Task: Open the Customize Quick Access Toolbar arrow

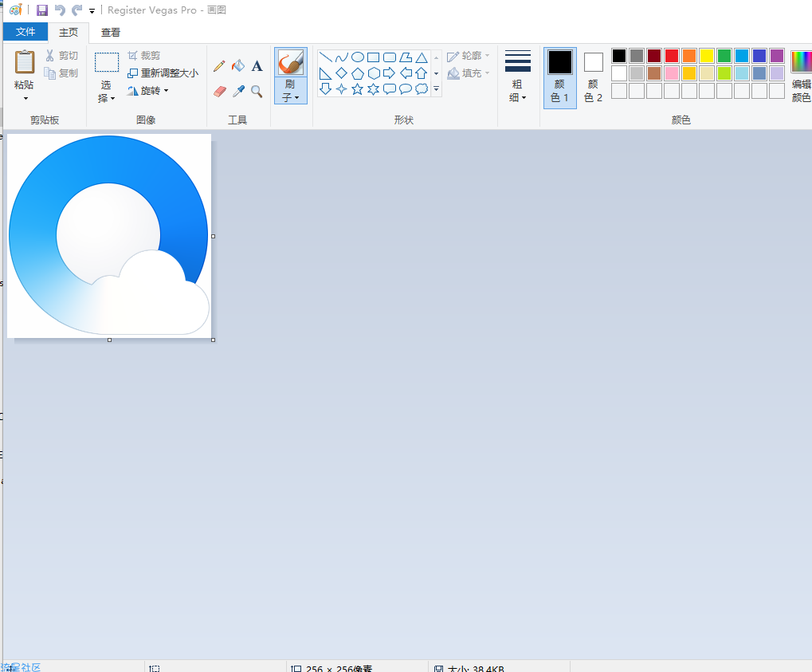Action: [92, 10]
